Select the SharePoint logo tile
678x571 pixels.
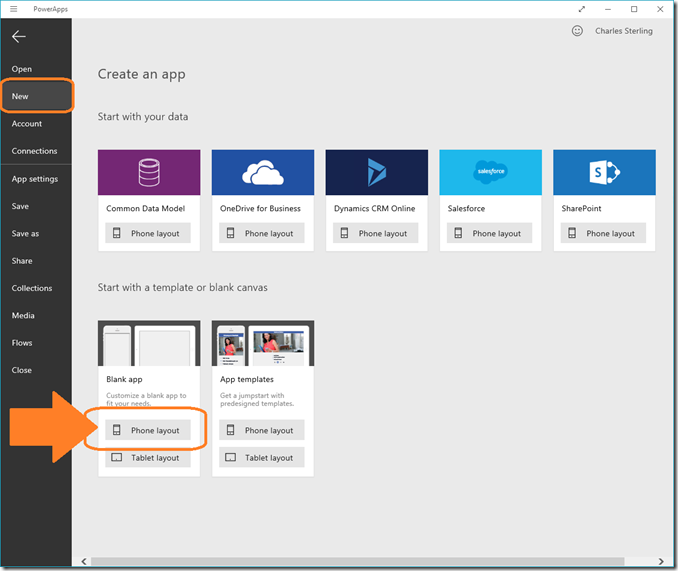pos(604,172)
